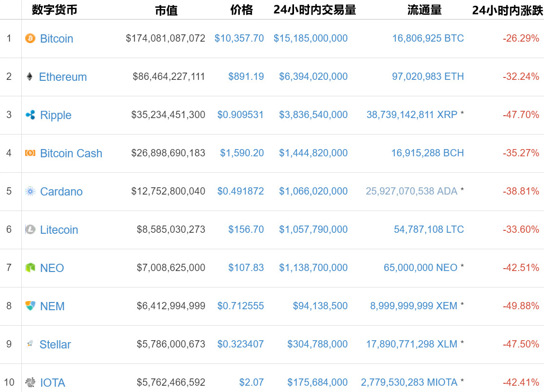Click Bitcoin price $10,357.70
This screenshot has width=544, height=392.
239,38
